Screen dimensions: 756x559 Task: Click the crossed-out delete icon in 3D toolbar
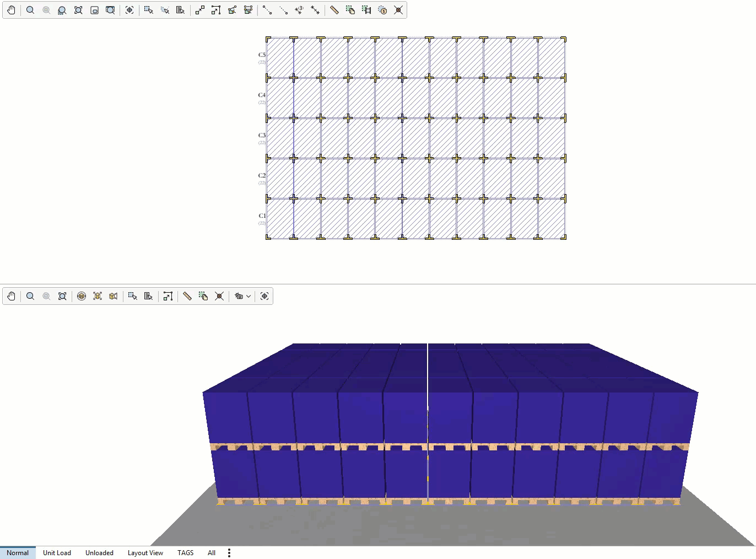(219, 296)
